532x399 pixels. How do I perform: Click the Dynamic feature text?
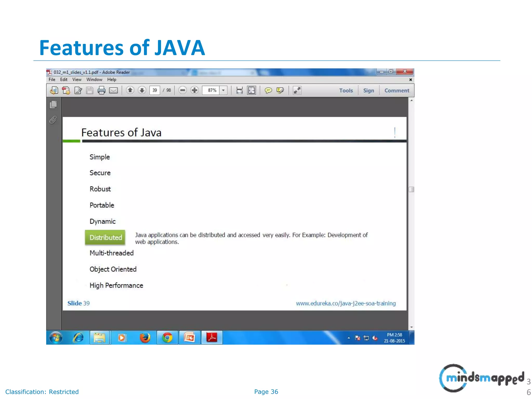click(x=103, y=221)
